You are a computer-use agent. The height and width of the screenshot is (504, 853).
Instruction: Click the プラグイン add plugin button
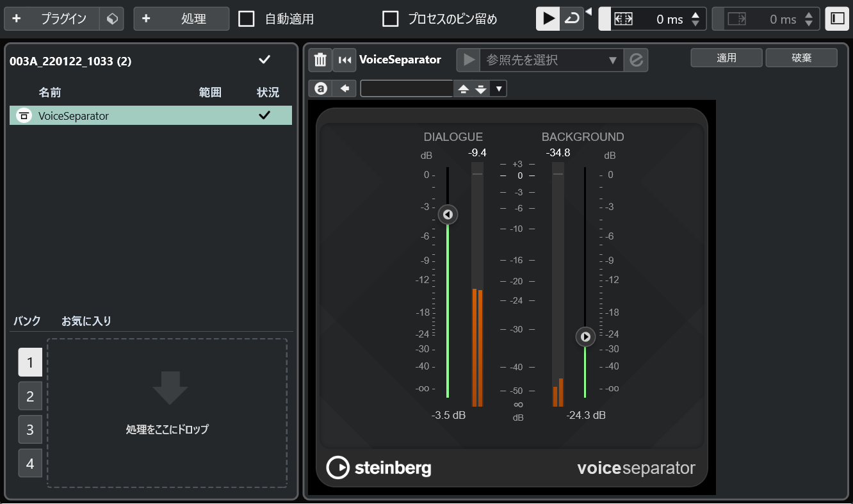[x=52, y=19]
